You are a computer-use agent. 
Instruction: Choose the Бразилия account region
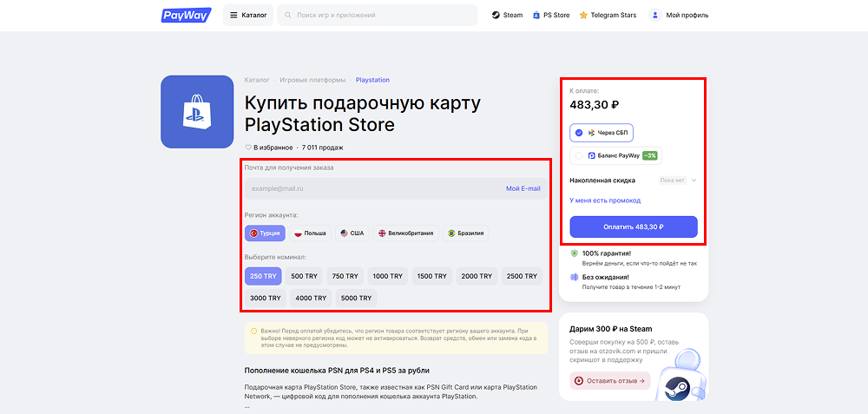click(x=466, y=233)
